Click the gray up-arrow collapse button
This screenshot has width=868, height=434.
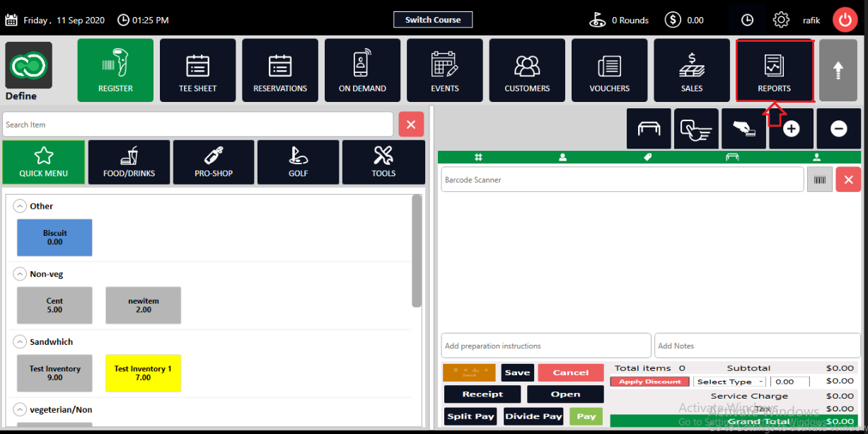[x=838, y=70]
